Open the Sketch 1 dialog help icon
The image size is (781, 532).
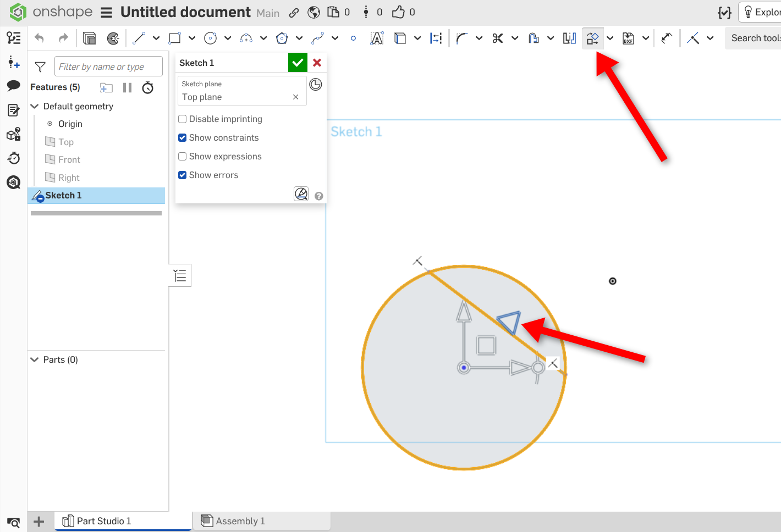pos(319,196)
